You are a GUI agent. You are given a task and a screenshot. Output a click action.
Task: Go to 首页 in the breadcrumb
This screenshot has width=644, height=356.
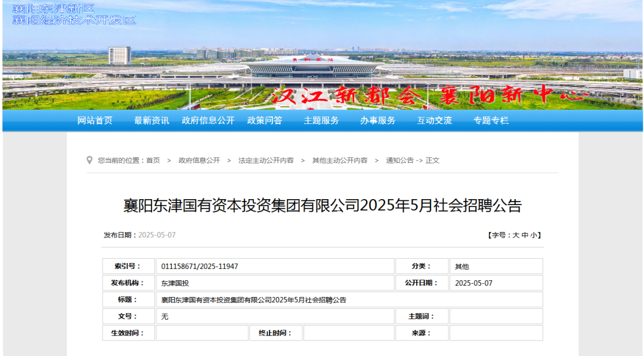point(153,160)
